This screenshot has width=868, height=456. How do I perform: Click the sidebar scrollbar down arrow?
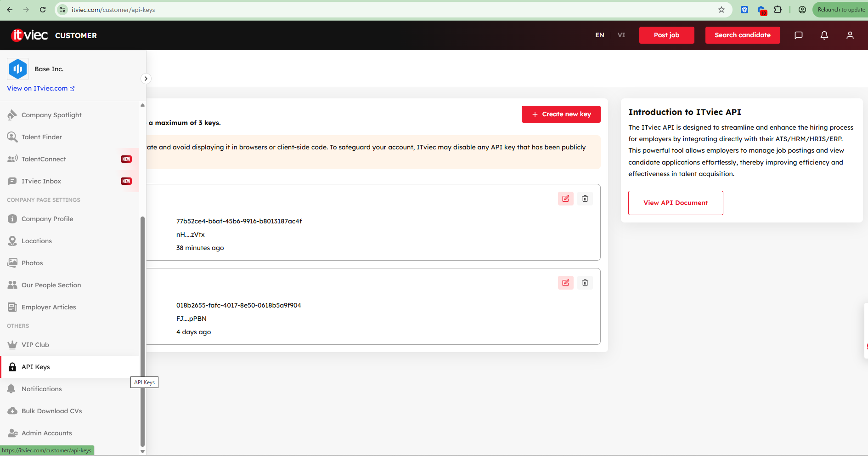[x=142, y=451]
